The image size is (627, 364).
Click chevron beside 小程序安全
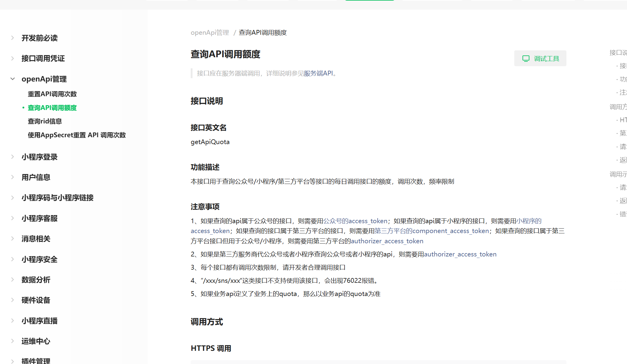click(x=13, y=259)
